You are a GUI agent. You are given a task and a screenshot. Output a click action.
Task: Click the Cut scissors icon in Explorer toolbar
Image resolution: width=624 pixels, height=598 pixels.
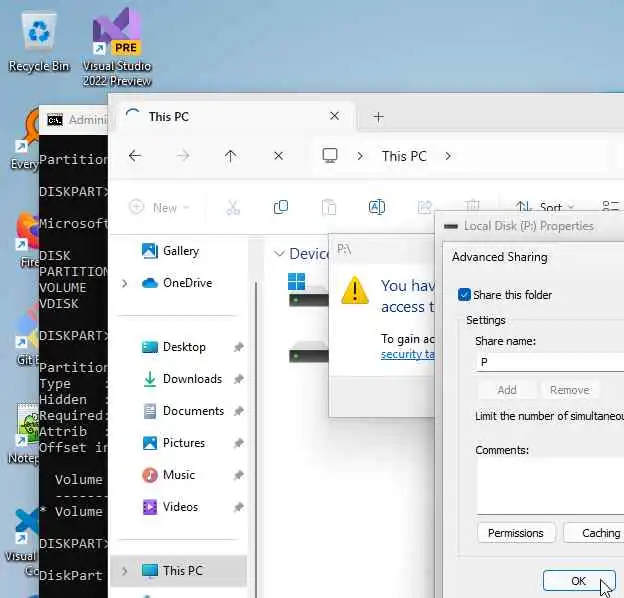[233, 207]
